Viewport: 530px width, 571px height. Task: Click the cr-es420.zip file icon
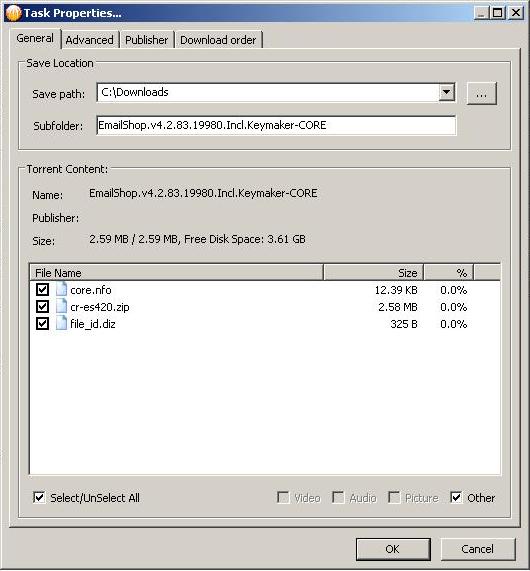click(x=61, y=307)
